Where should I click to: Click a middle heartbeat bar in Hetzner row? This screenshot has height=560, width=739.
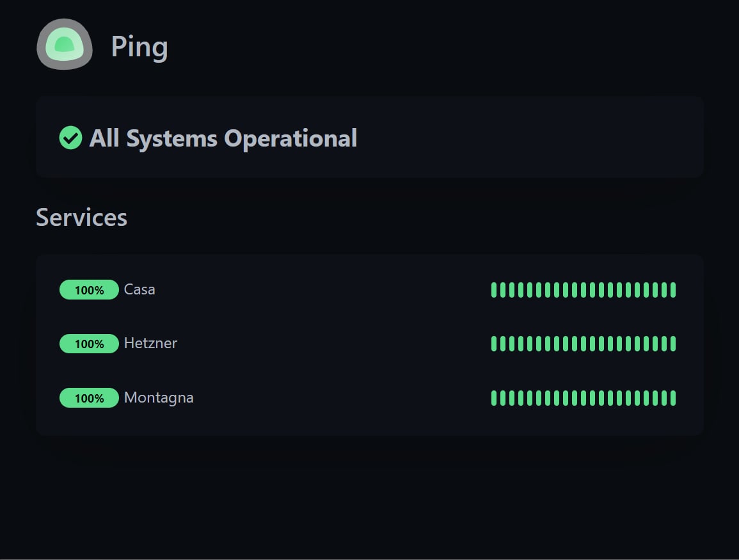584,344
